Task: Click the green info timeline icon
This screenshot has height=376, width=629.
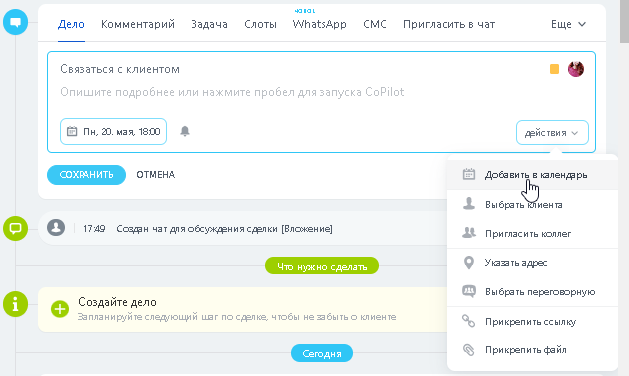Action: point(15,304)
